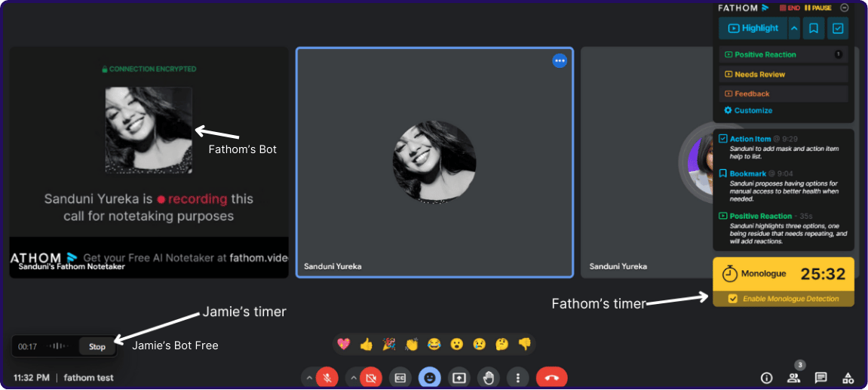Open meeting details info icon

pyautogui.click(x=767, y=378)
